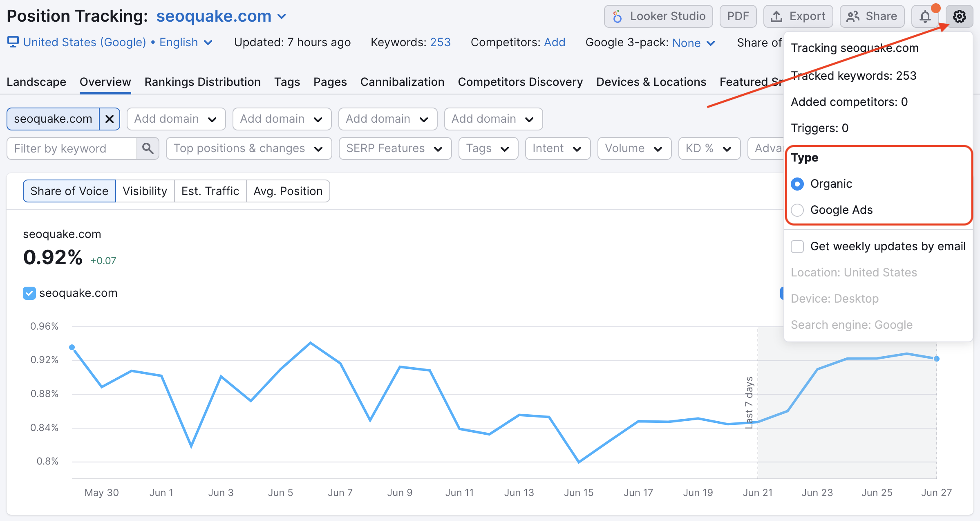
Task: Click desktop device icon beside location
Action: [13, 42]
